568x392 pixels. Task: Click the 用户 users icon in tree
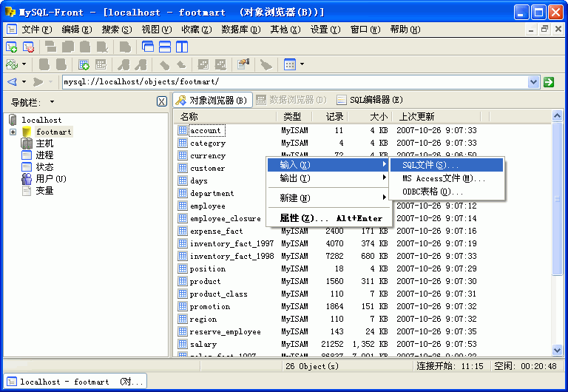coord(27,178)
